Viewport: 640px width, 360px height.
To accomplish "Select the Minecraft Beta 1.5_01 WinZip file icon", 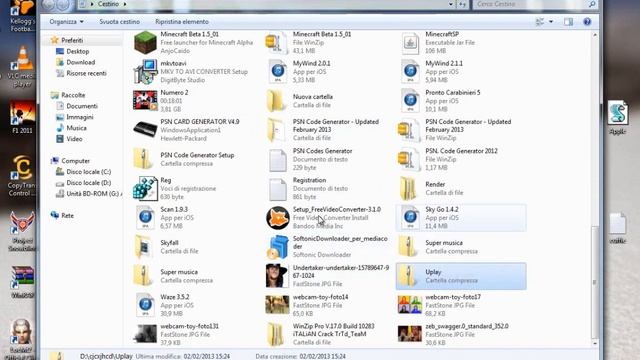I will coord(277,42).
